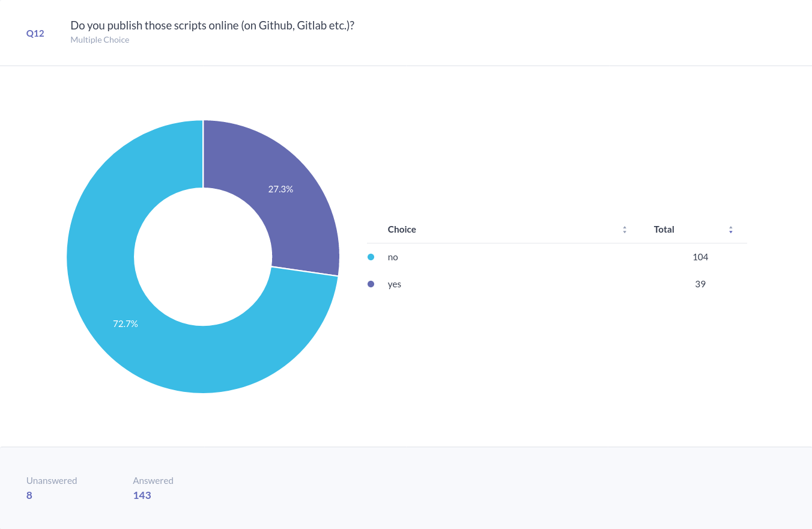Sort table by the Total header

point(664,230)
